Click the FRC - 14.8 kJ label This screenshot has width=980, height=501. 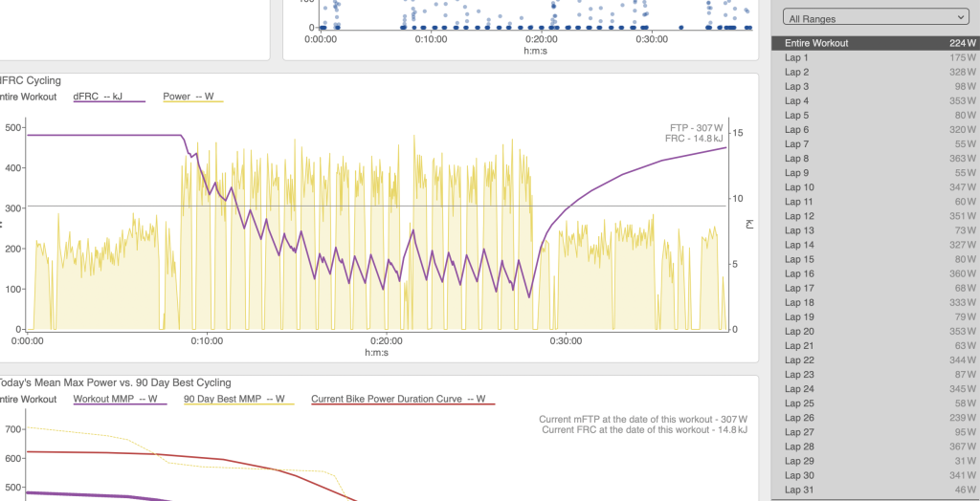695,138
